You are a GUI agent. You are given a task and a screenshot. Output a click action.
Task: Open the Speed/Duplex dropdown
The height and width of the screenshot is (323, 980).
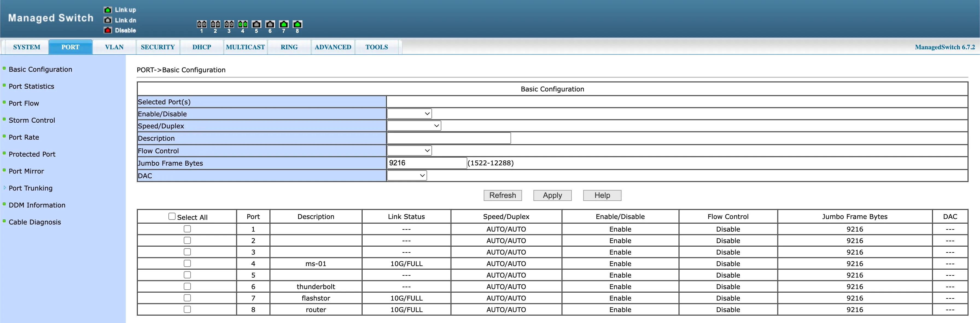414,126
